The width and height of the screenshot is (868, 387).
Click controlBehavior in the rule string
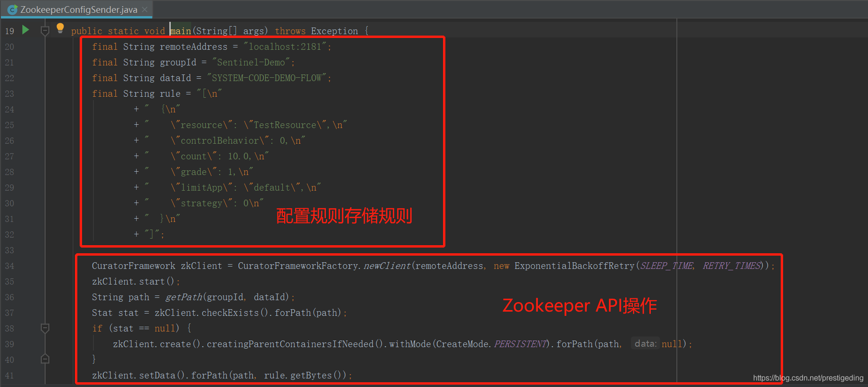[220, 140]
